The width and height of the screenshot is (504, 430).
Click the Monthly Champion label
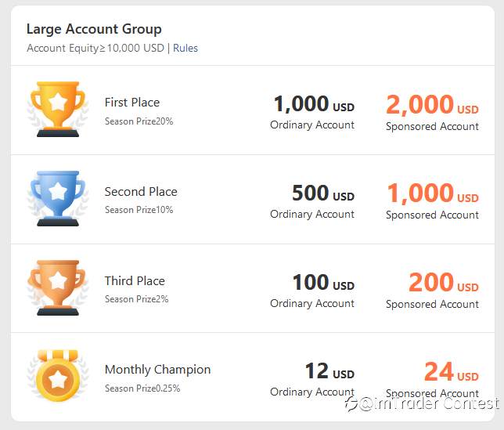coord(157,370)
